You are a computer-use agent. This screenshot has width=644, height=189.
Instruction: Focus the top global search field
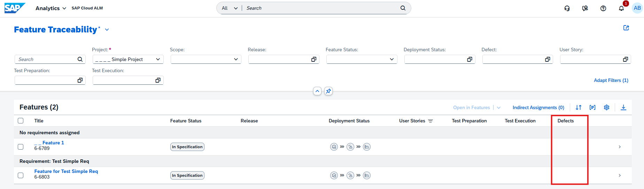(x=320, y=8)
